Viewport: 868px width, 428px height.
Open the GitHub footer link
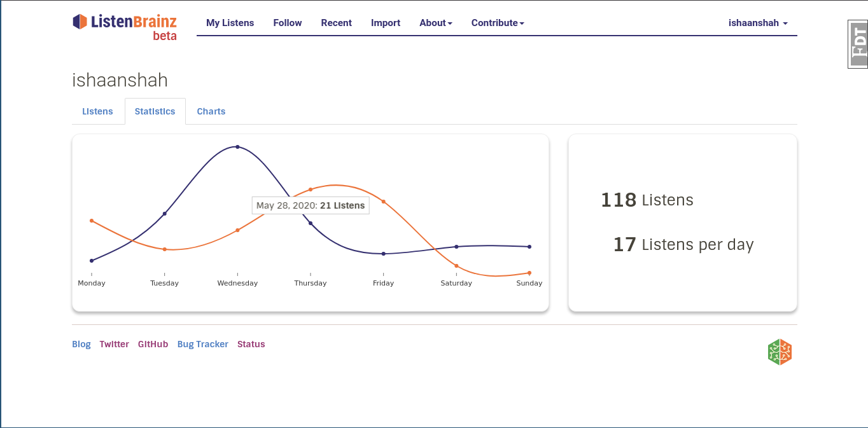point(153,344)
